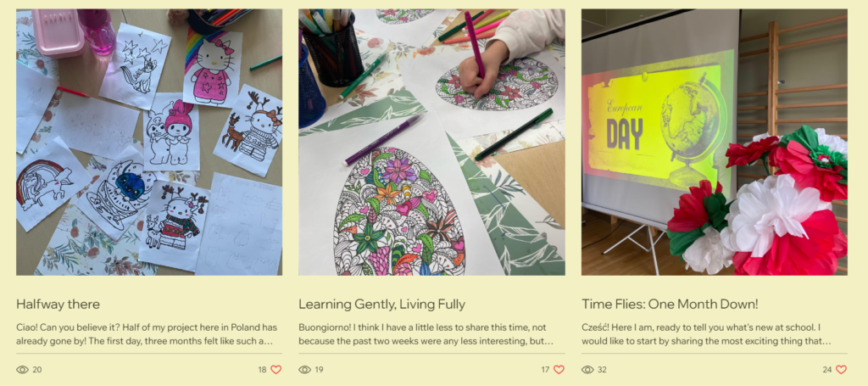Click the view count 20 under "Halfway there"
The width and height of the screenshot is (868, 386).
[37, 369]
